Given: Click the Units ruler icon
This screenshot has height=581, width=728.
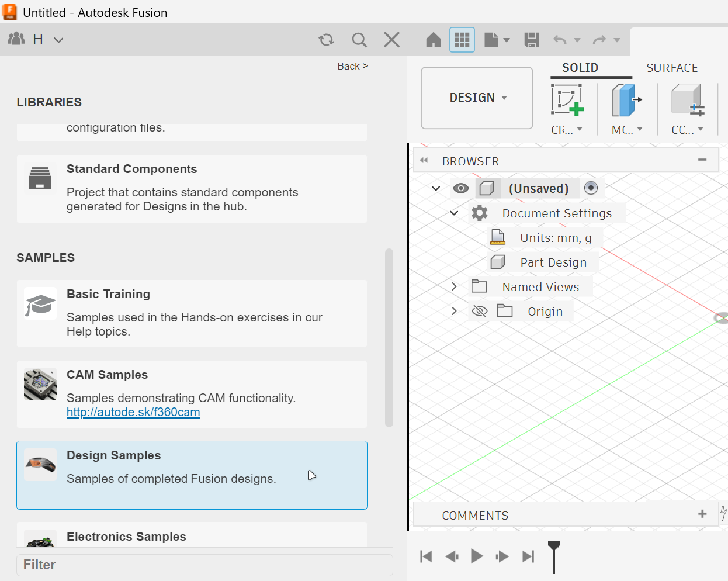Looking at the screenshot, I should 498,237.
